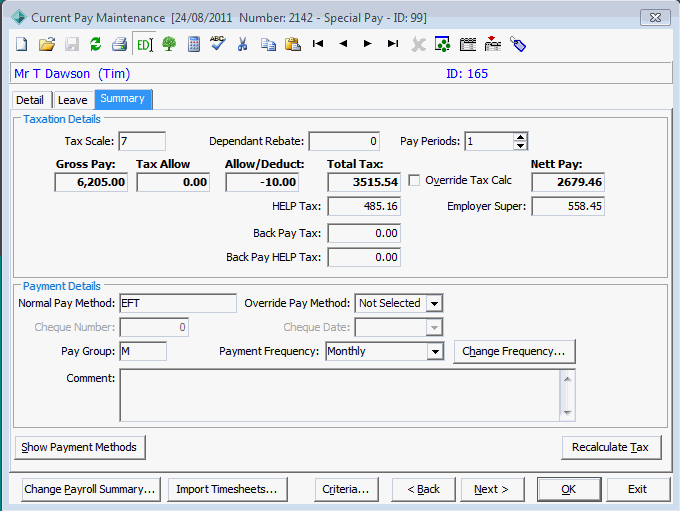Open the Override Pay Method dropdown
The width and height of the screenshot is (680, 511).
[x=434, y=303]
